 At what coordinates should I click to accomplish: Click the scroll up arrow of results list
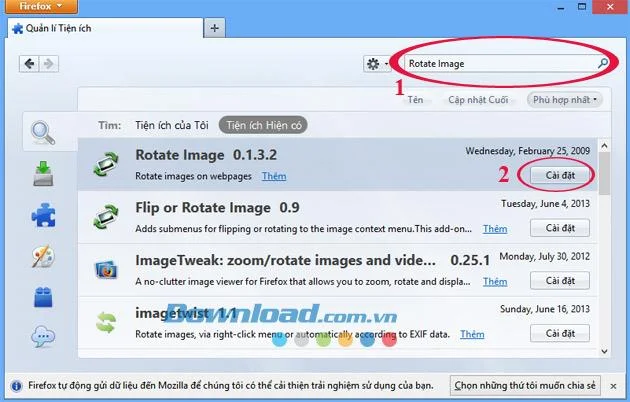[x=604, y=146]
